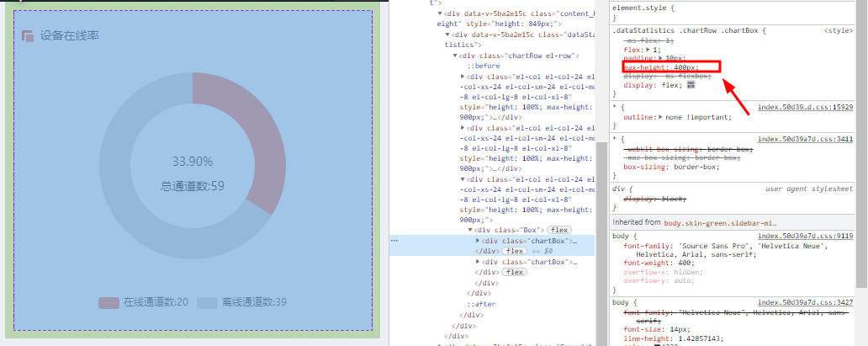868x346 pixels.
Task: Click the display: flex declaration
Action: (651, 85)
